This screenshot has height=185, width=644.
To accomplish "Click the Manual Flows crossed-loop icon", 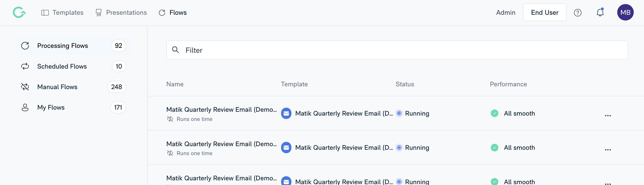I will tap(25, 87).
